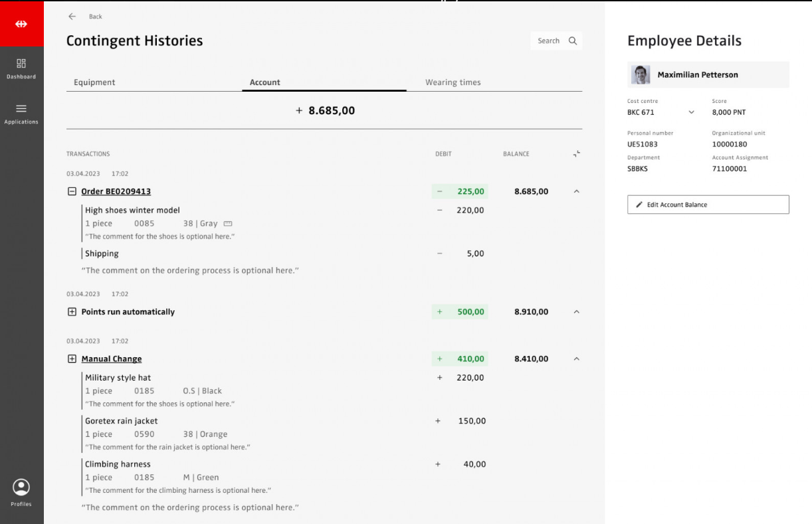
Task: Open Profiles at sidebar bottom
Action: (x=21, y=488)
